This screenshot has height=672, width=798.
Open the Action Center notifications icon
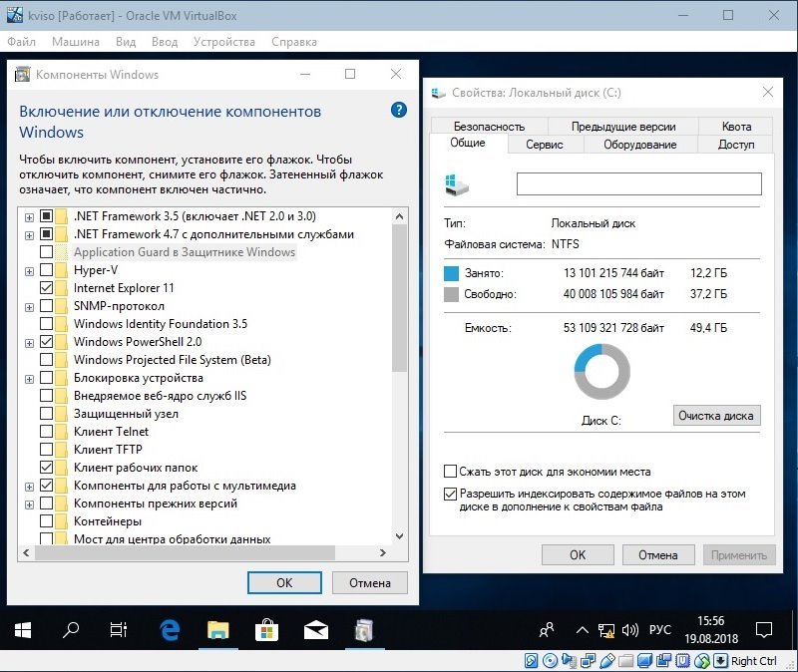[764, 630]
